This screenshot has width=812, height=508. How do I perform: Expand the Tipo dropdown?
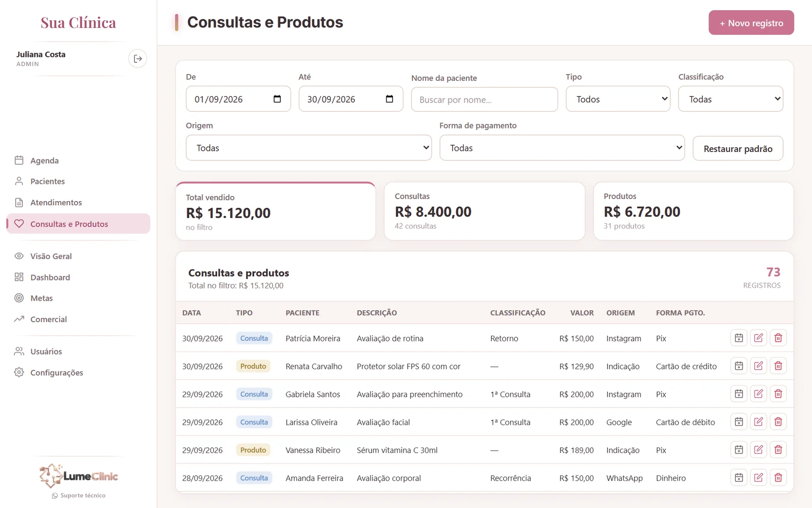coord(618,99)
